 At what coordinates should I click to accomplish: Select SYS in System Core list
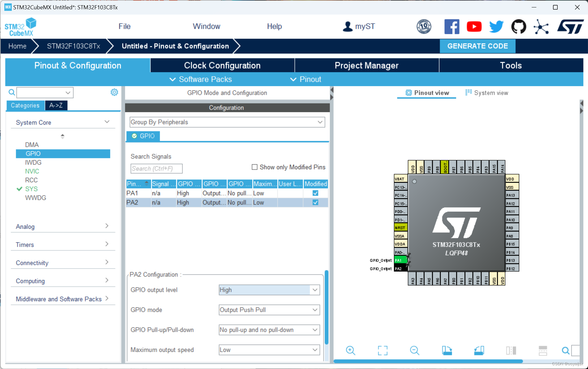(31, 189)
